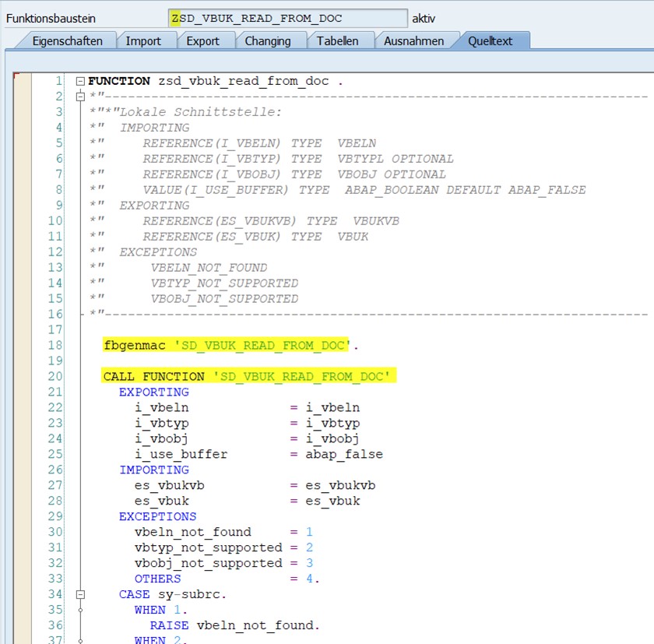Click 'VBOBJ OPTIONAL' in the comment
Image resolution: width=654 pixels, height=644 pixels.
point(391,174)
